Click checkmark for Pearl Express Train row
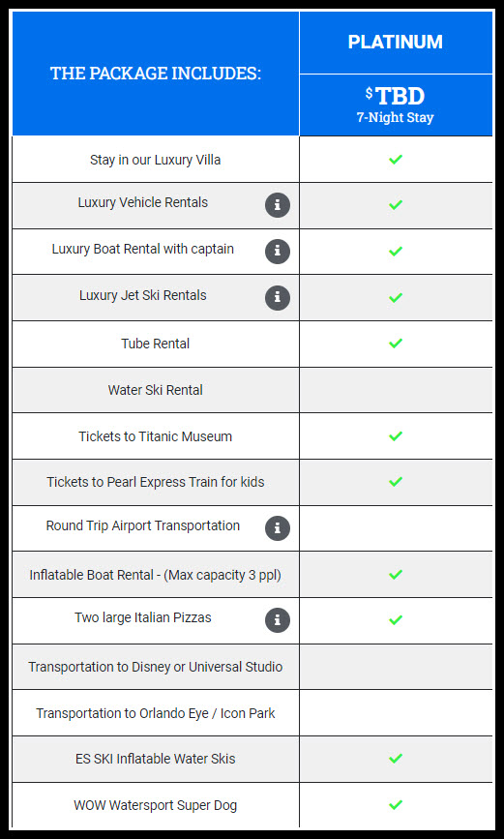This screenshot has height=839, width=504. pos(396,482)
